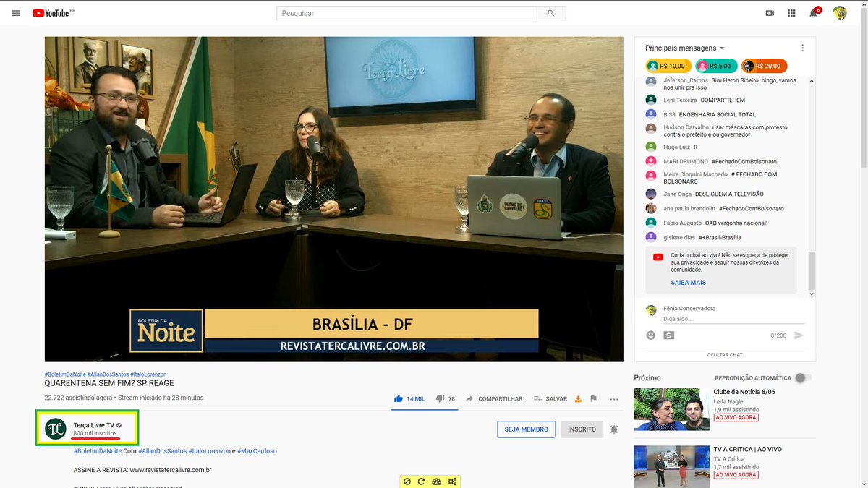Open the Terça Livre TV channel name
The width and height of the screenshot is (868, 488).
tap(93, 425)
